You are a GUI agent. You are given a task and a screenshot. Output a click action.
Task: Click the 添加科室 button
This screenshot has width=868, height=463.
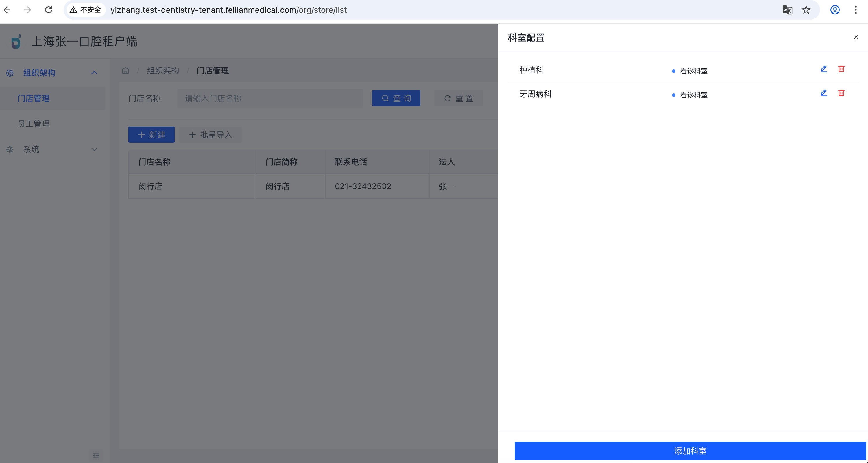click(690, 451)
